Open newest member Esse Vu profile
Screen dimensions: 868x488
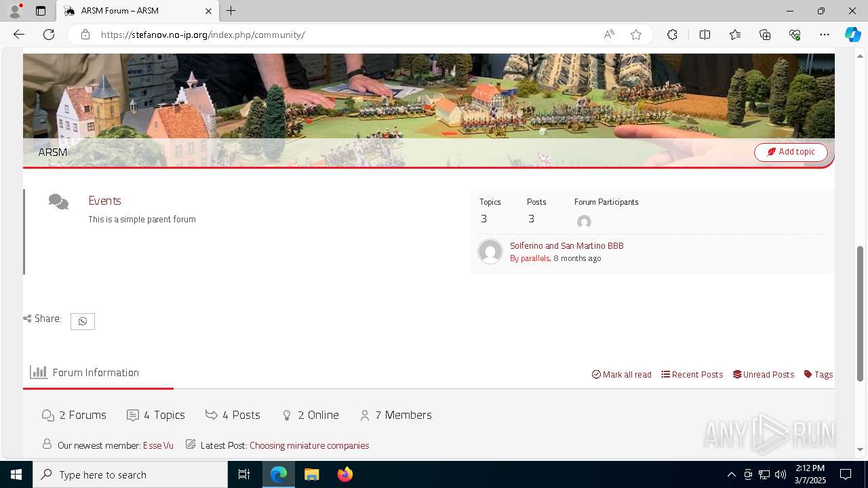pyautogui.click(x=158, y=445)
